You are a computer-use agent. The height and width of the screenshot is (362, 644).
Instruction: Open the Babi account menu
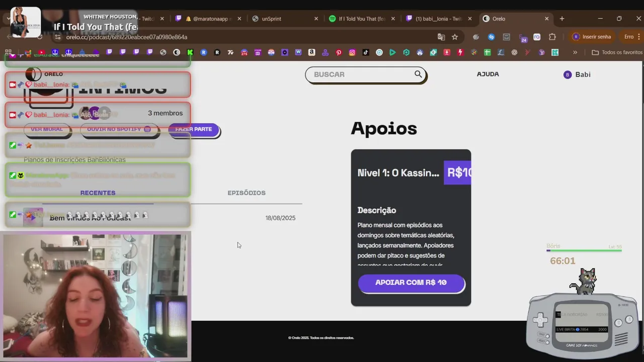pyautogui.click(x=577, y=74)
